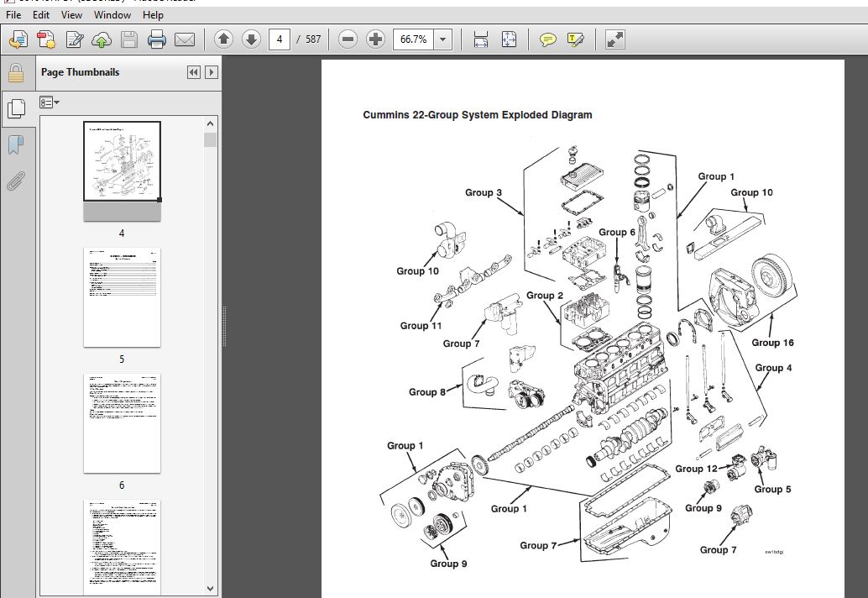Click the Email envelope icon
Screen dimensions: 868x598
185,39
